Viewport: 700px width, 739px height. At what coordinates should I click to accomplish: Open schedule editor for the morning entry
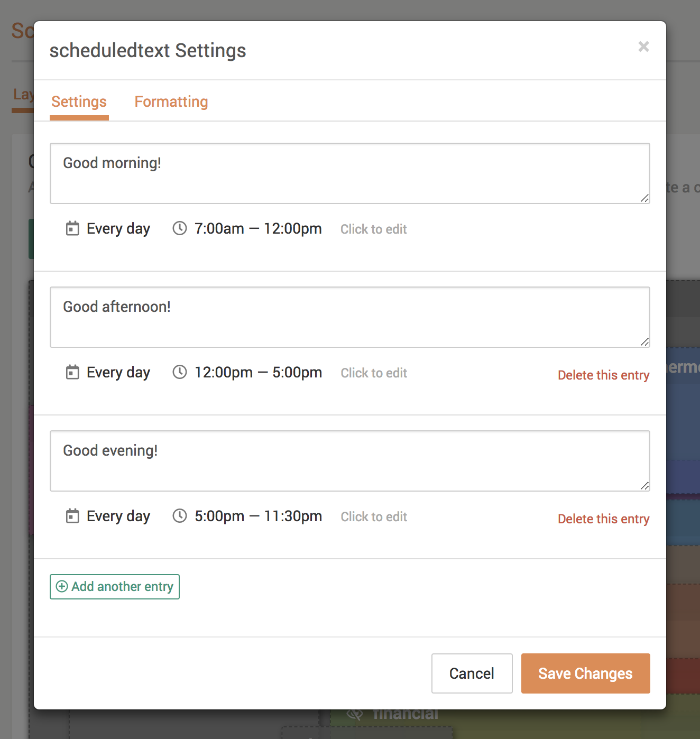pyautogui.click(x=373, y=229)
